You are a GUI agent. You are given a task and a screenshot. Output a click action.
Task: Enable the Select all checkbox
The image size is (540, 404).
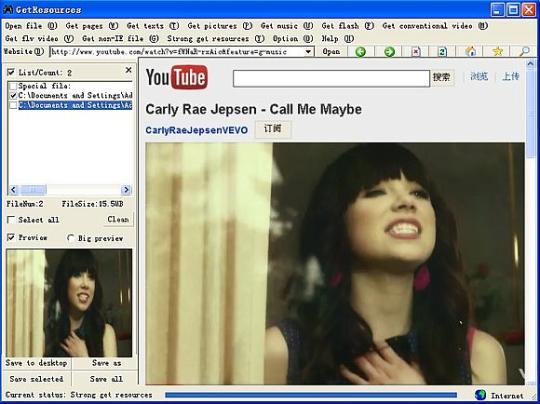[11, 220]
